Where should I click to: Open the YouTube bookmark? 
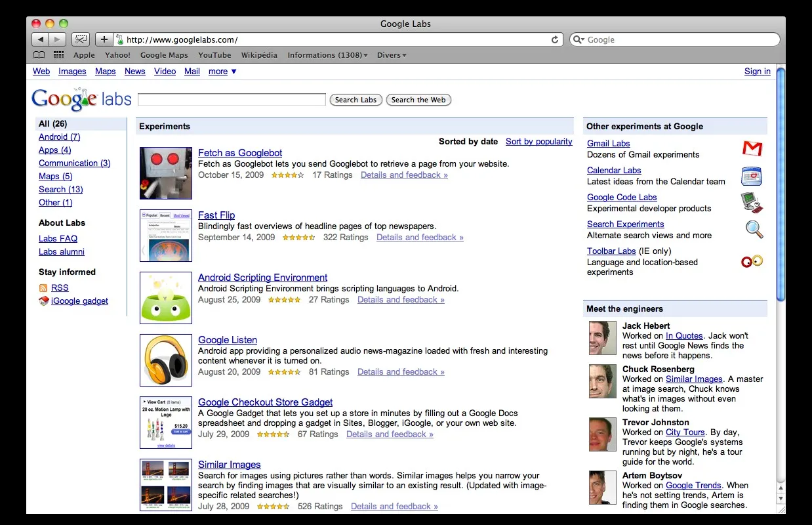coord(214,55)
